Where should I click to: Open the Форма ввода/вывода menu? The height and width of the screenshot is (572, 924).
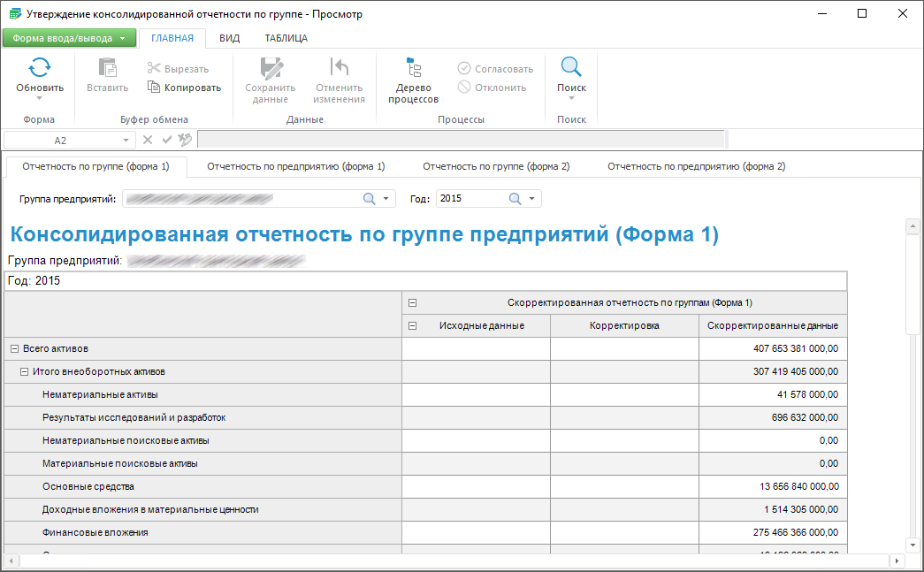(x=69, y=38)
